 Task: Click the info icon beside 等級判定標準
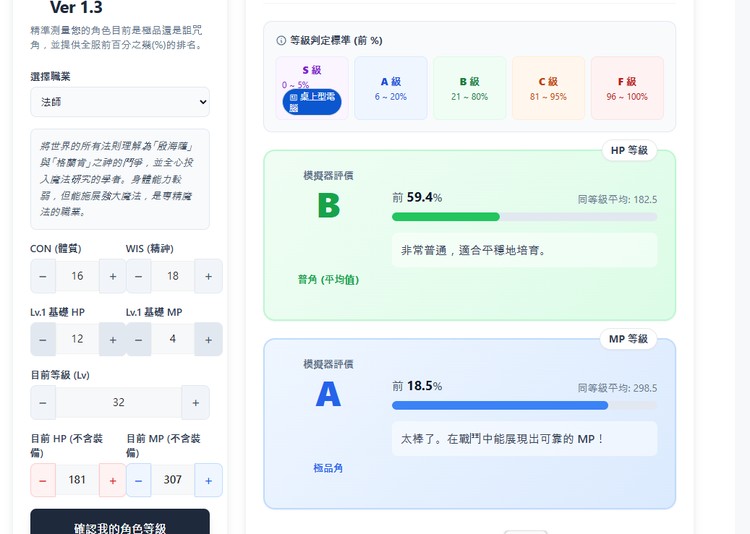[281, 41]
